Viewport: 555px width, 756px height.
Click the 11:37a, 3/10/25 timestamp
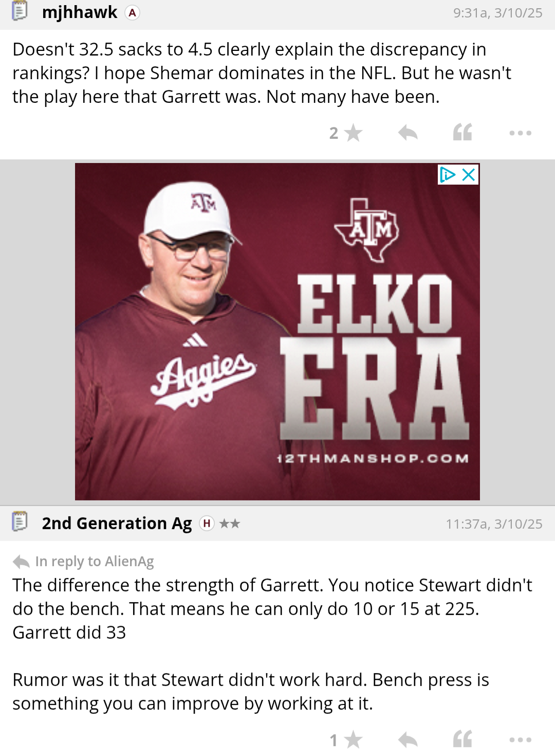(x=494, y=524)
